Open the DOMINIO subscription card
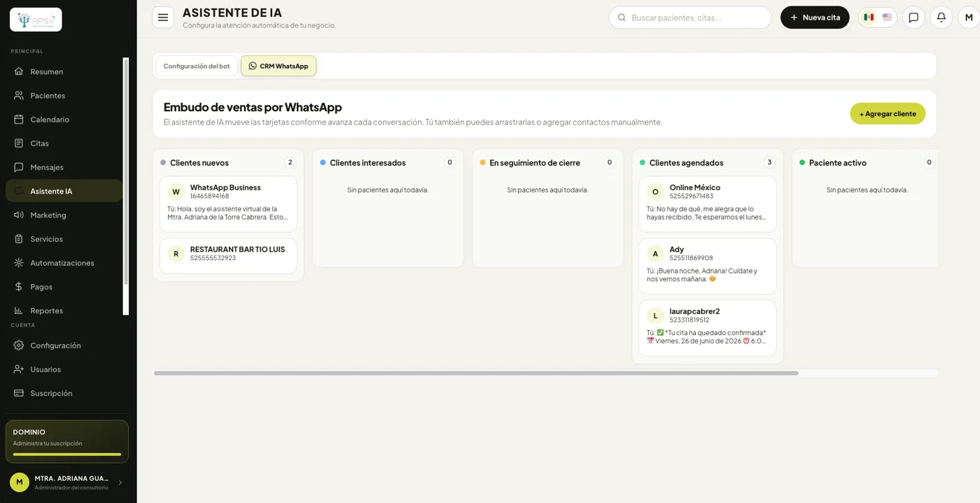This screenshot has width=980, height=503. coord(67,441)
